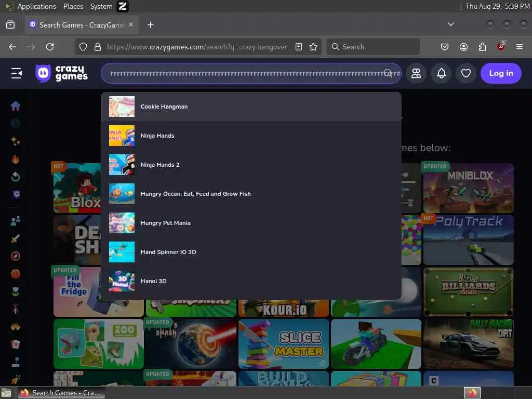Open the updated games refresh icon in sidebar

pos(15,177)
